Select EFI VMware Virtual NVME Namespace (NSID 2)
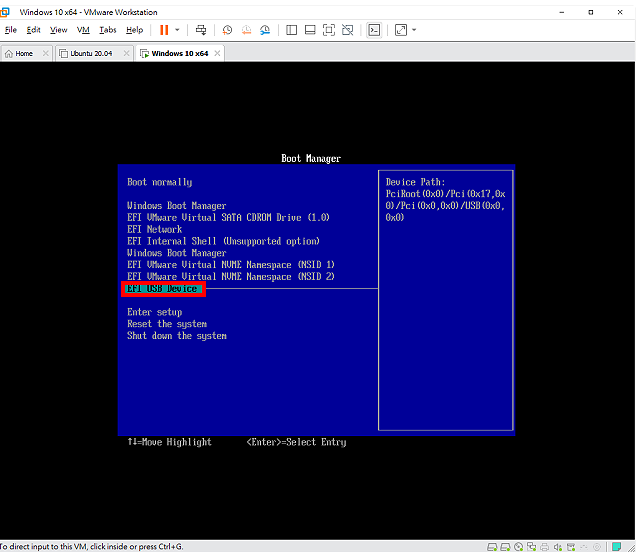Viewport: 637px width, 552px height. [x=230, y=276]
